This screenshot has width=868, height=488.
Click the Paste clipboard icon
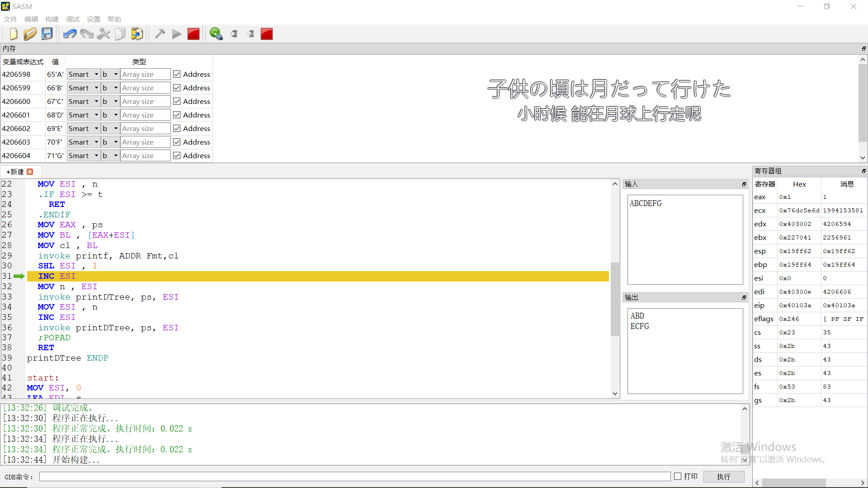(x=137, y=34)
